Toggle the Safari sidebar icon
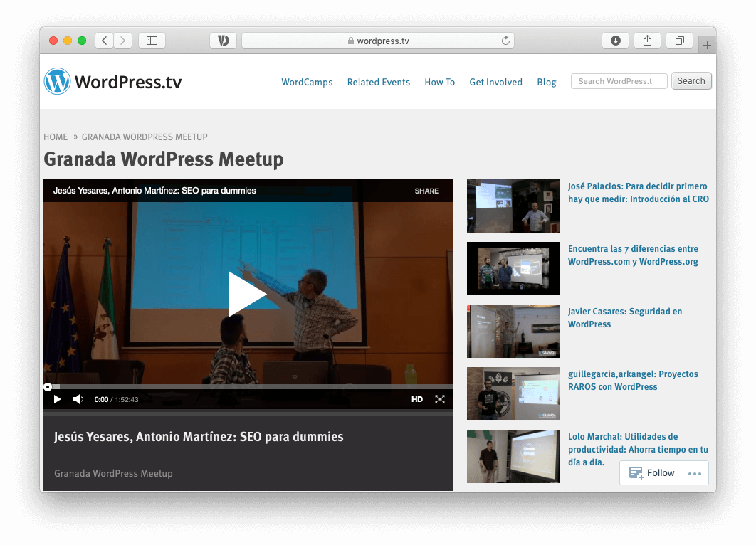The width and height of the screenshot is (756, 545). [x=152, y=41]
